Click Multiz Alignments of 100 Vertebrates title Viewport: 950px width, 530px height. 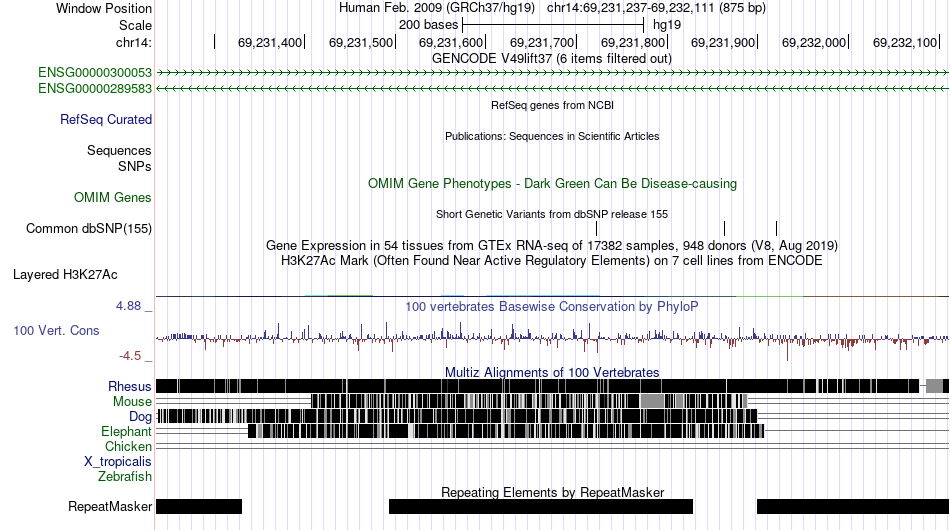pyautogui.click(x=552, y=372)
